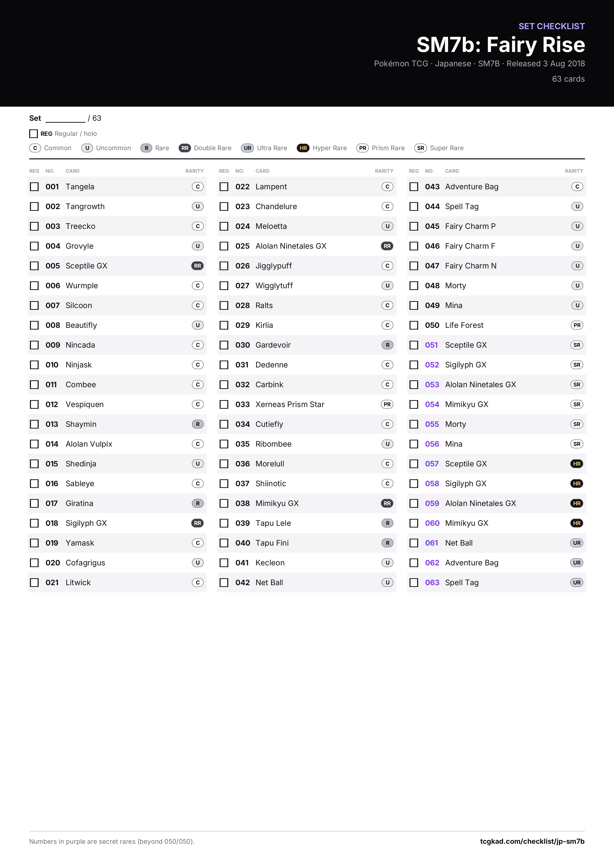Click the Double Rare RR legend icon
The width and height of the screenshot is (614, 868).
(185, 148)
